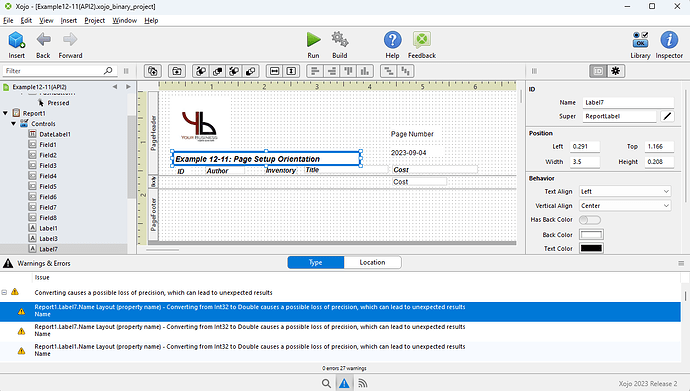Click the Space Vertically layout icon

pyautogui.click(x=405, y=71)
